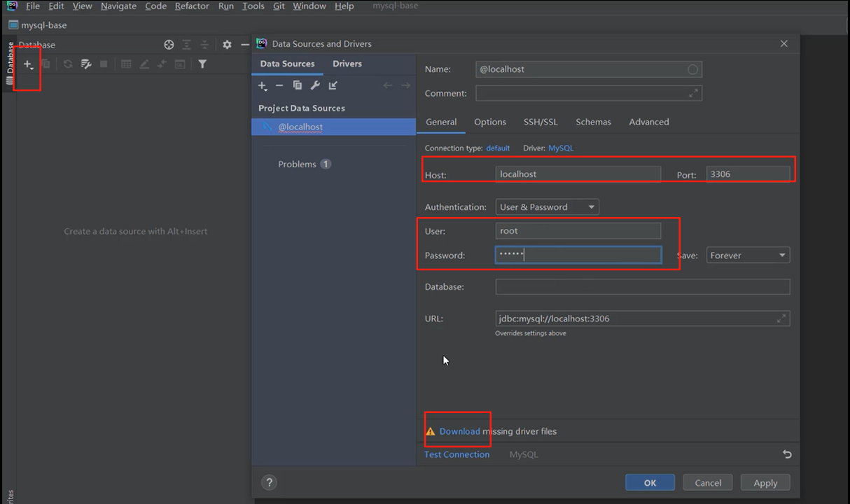This screenshot has height=504, width=850.
Task: Duplicate data source using copy icon
Action: [297, 85]
